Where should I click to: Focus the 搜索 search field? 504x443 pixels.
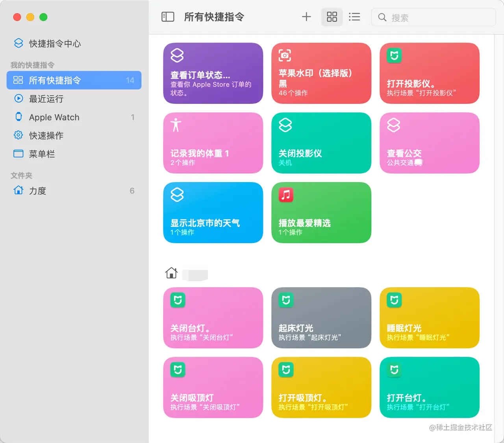tap(433, 17)
